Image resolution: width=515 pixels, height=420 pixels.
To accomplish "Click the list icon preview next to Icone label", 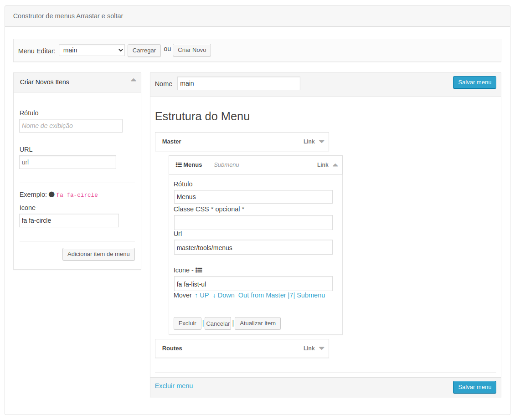I will (x=199, y=270).
